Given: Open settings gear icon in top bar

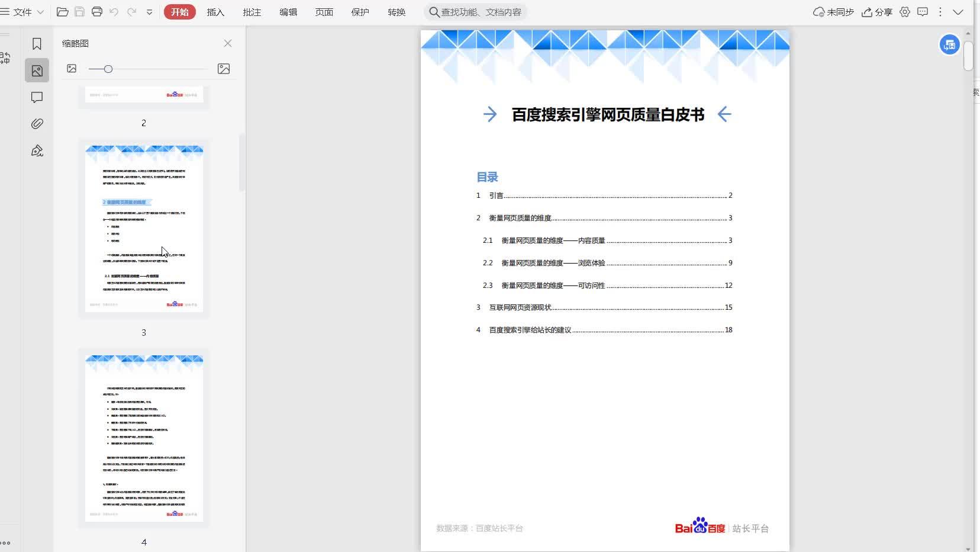Looking at the screenshot, I should (905, 12).
